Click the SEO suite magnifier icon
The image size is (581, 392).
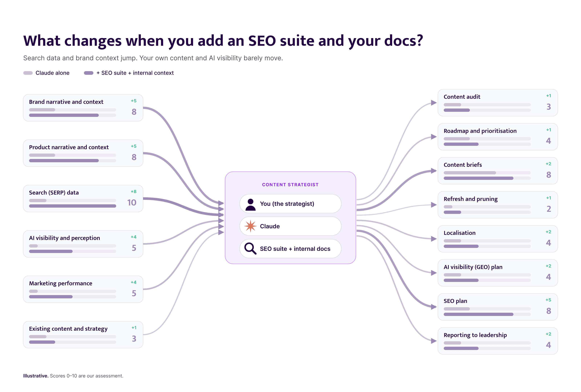pos(250,249)
